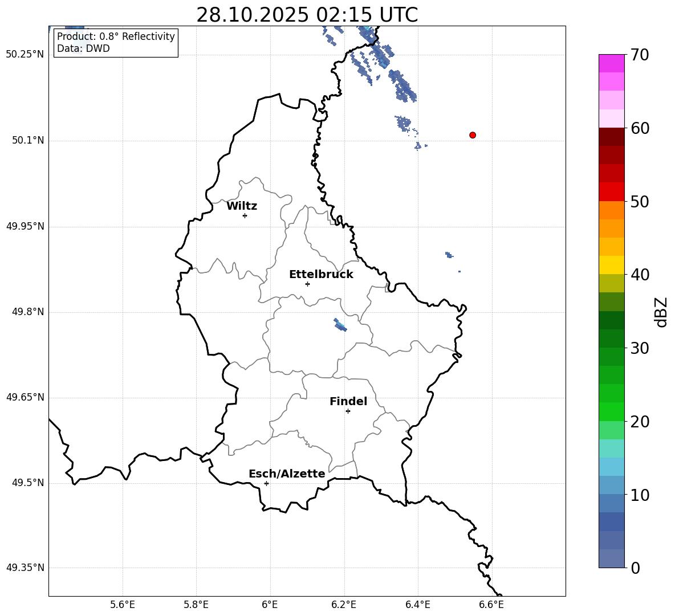Click the 50 tick label on colorbar
Image resolution: width=675 pixels, height=616 pixels.
pyautogui.click(x=640, y=201)
